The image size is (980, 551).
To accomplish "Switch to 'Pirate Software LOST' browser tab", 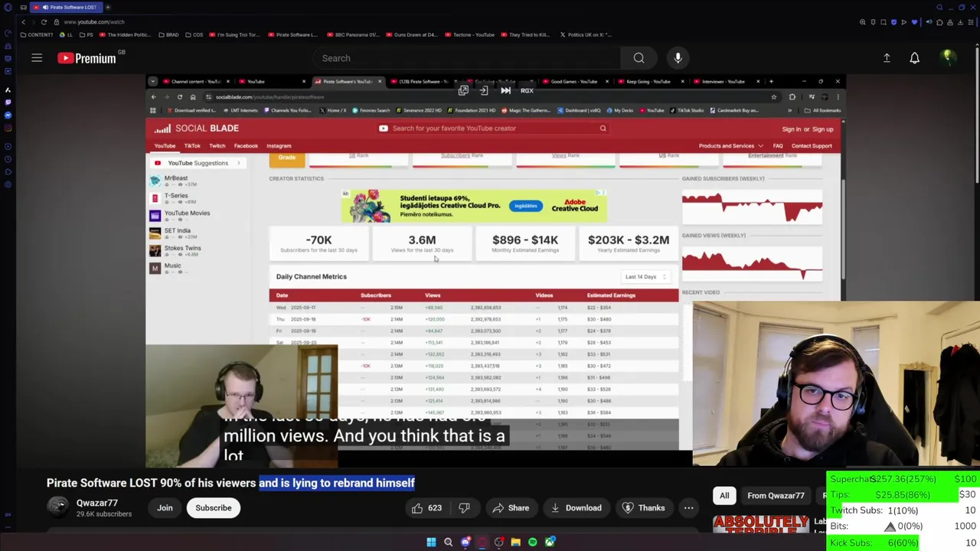I will pos(67,7).
